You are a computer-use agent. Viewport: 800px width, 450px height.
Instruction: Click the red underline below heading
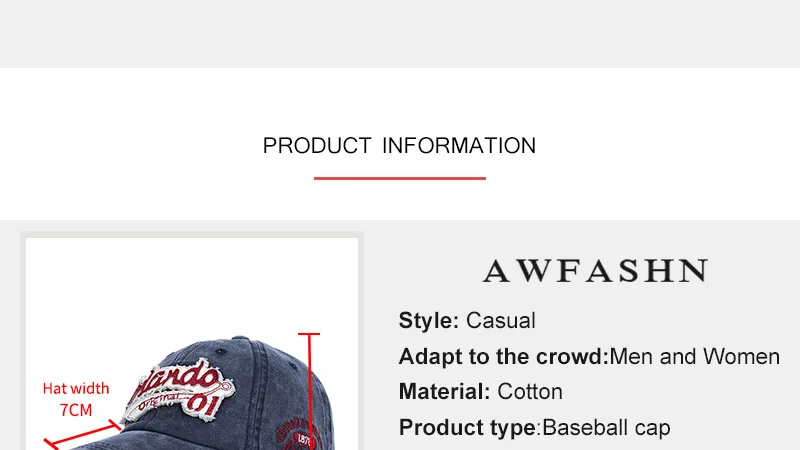point(399,178)
